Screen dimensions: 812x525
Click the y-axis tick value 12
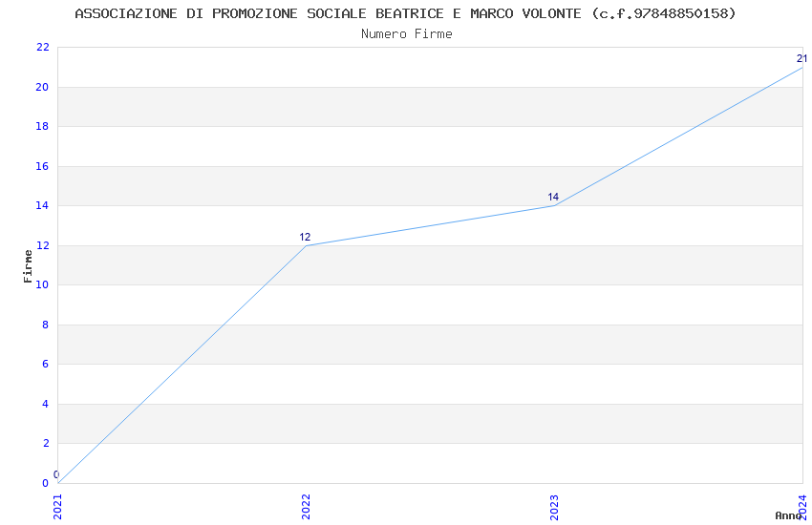pyautogui.click(x=42, y=245)
